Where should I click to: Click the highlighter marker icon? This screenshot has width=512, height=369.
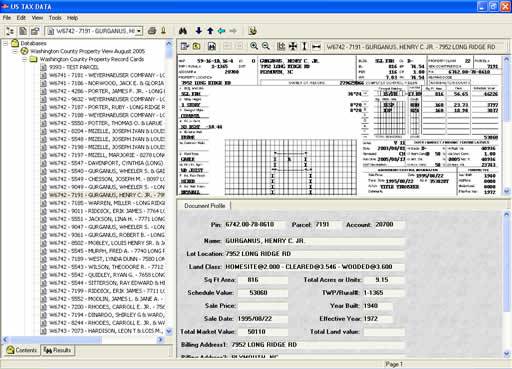click(163, 31)
